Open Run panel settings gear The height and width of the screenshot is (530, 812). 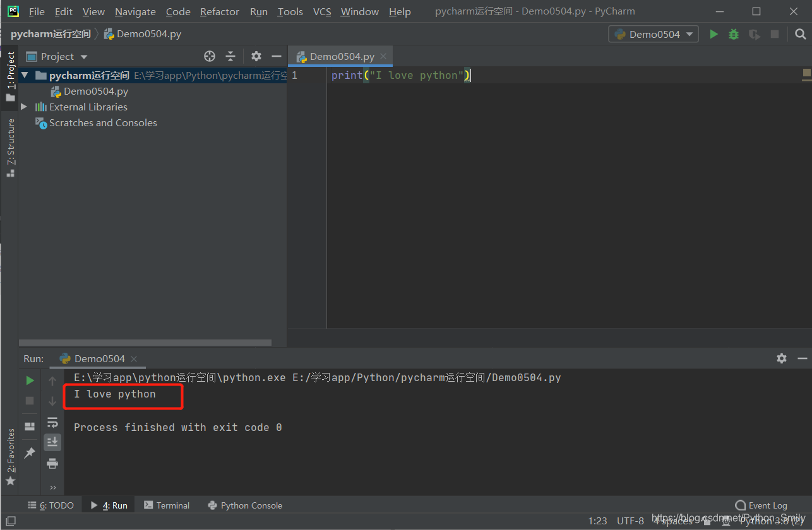tap(782, 358)
